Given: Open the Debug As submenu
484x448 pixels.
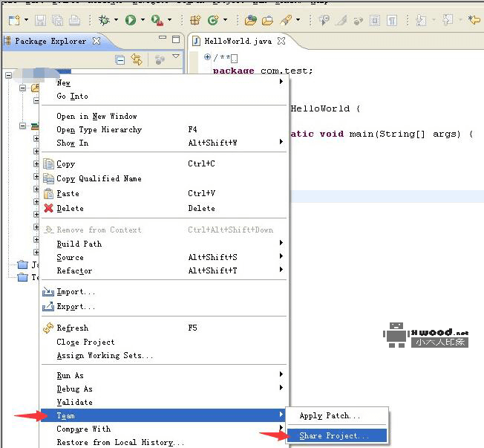Looking at the screenshot, I should (x=164, y=389).
